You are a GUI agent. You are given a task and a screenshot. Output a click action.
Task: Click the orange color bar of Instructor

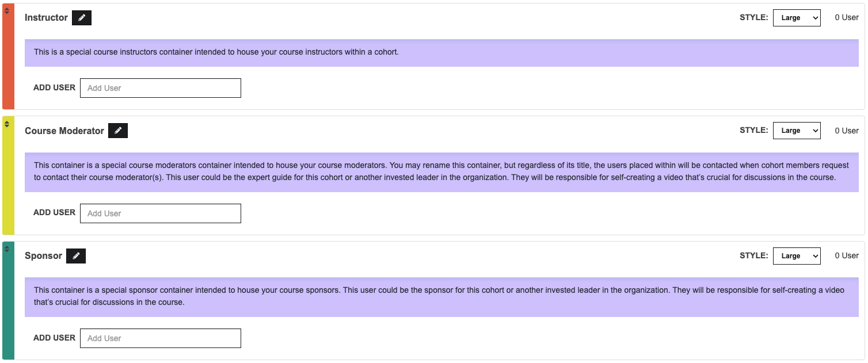click(x=8, y=63)
